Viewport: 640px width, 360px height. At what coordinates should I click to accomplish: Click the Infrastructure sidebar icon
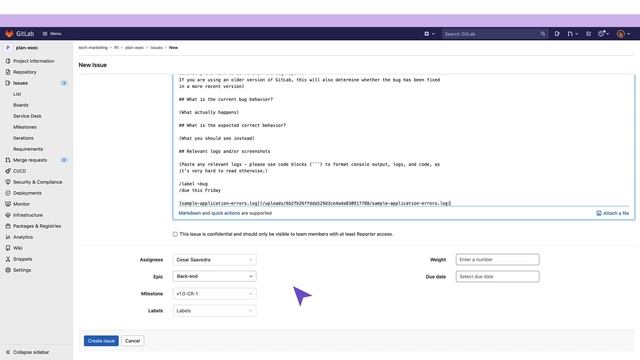8,215
